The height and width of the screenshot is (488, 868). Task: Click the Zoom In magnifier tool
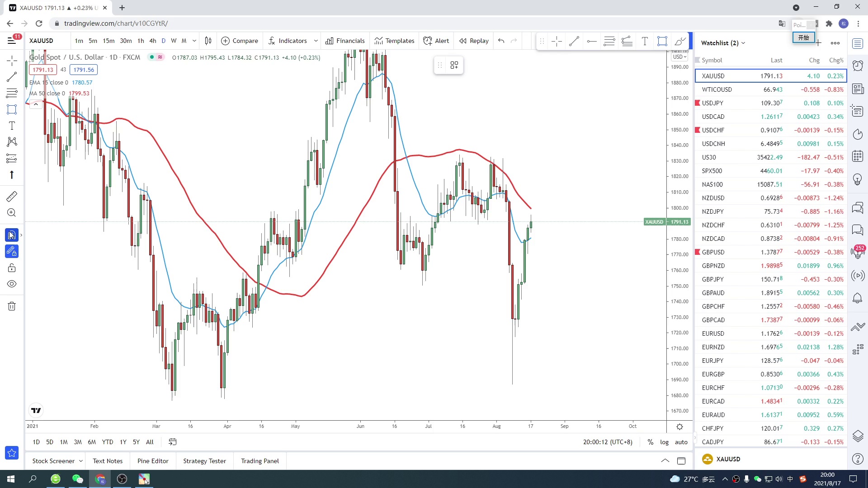[x=12, y=213]
